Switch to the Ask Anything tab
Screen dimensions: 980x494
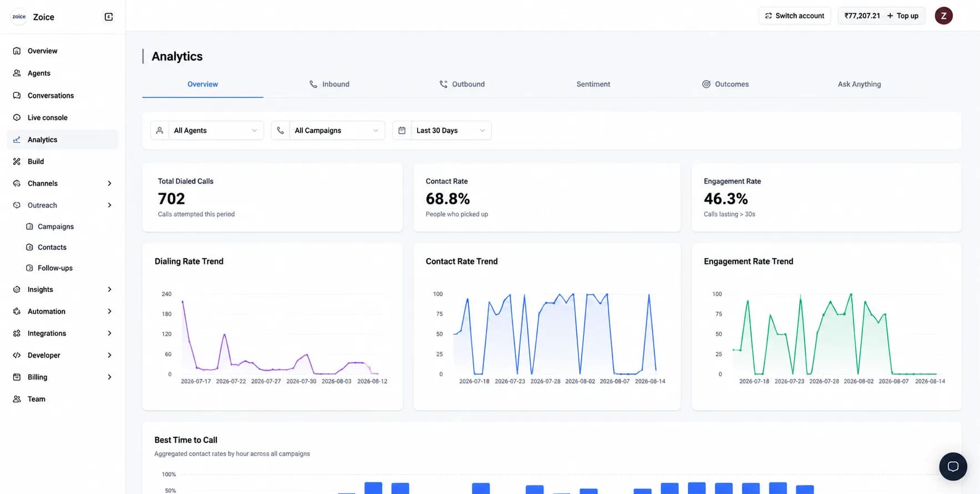[859, 84]
